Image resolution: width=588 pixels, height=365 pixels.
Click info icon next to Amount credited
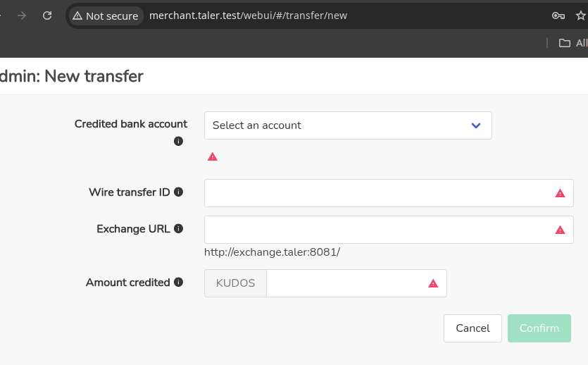click(178, 282)
